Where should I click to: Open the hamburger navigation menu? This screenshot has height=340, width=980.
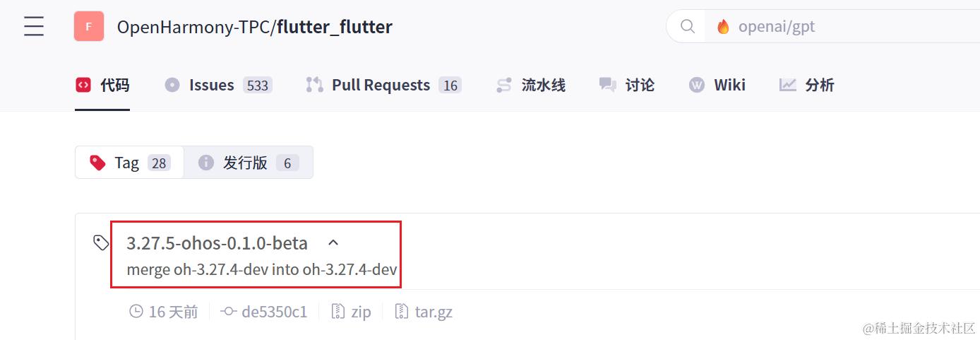tap(34, 27)
